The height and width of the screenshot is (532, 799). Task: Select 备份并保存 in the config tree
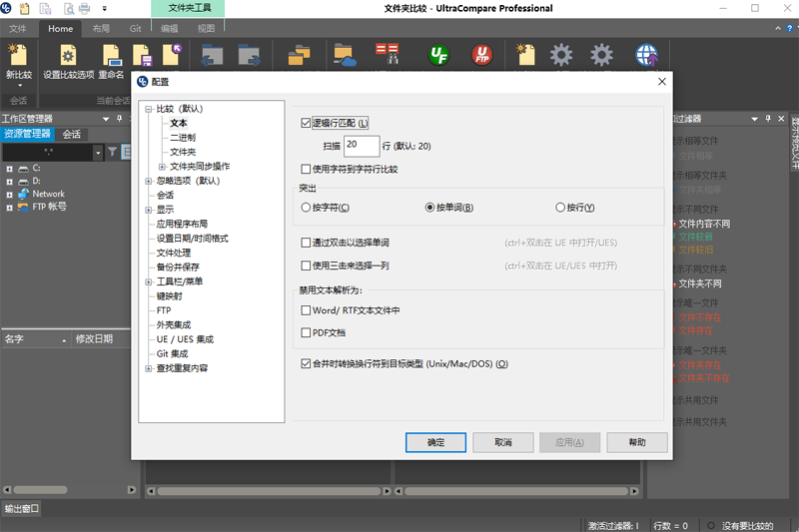[178, 266]
